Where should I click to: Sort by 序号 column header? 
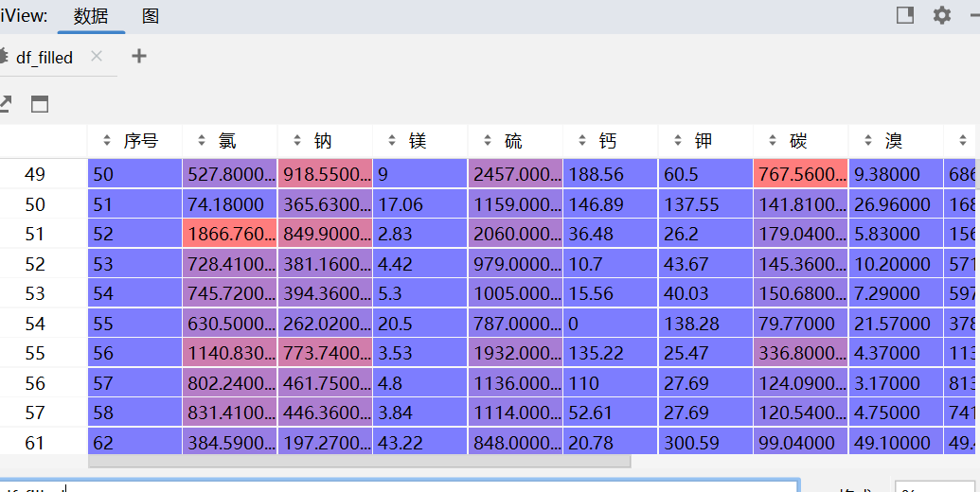pyautogui.click(x=135, y=141)
